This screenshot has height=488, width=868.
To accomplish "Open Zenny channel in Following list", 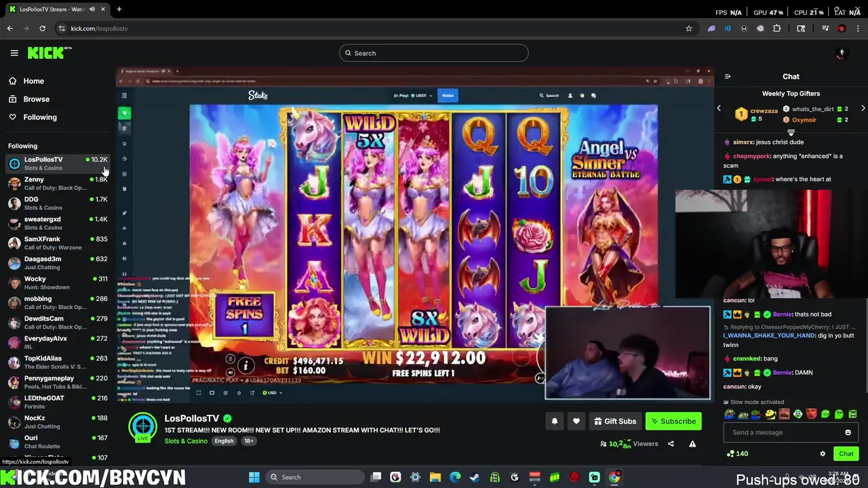I will (x=57, y=183).
